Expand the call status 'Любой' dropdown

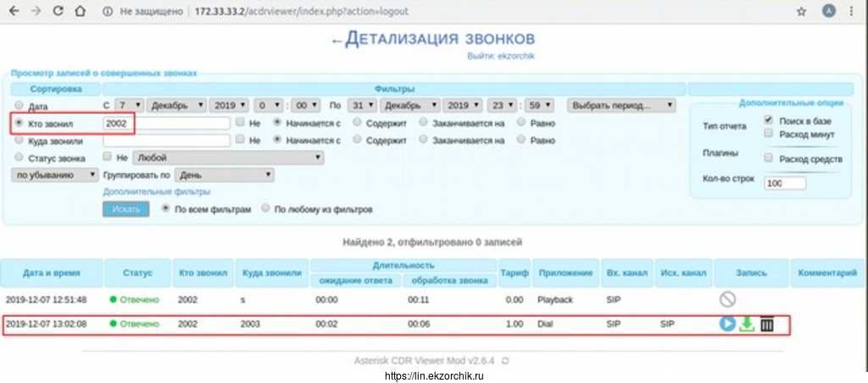click(229, 158)
